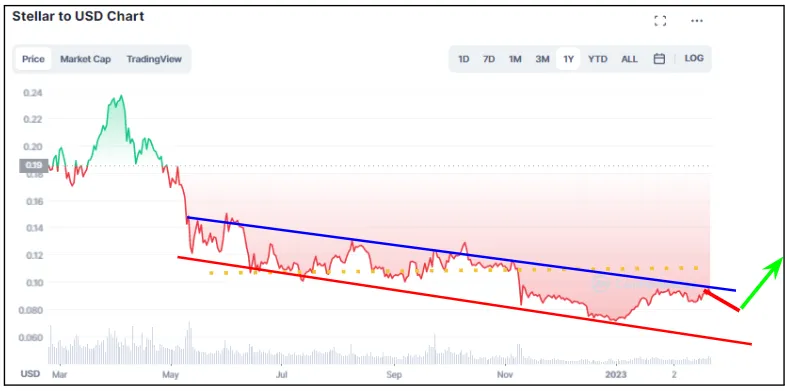785x391 pixels.
Task: Click the Nov x-axis label
Action: click(505, 374)
